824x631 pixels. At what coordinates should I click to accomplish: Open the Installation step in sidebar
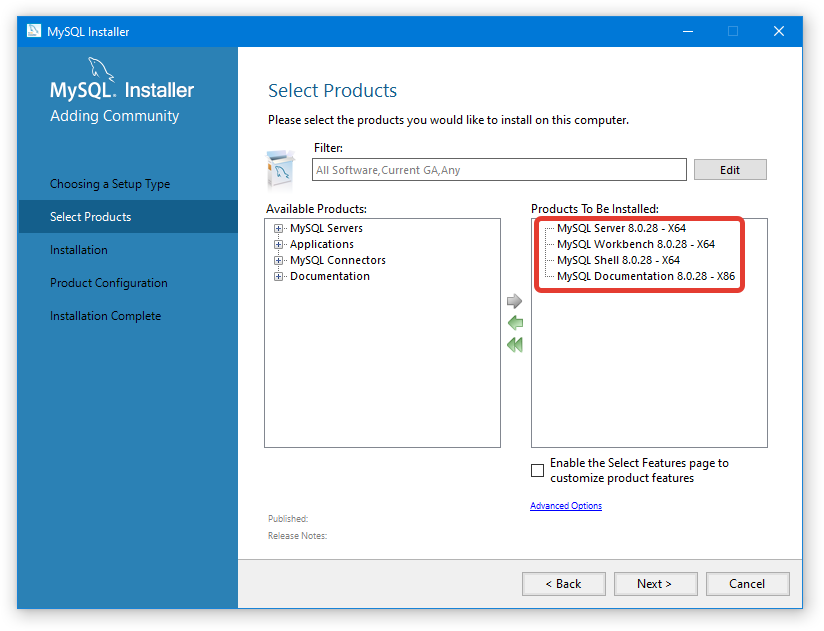coord(79,250)
